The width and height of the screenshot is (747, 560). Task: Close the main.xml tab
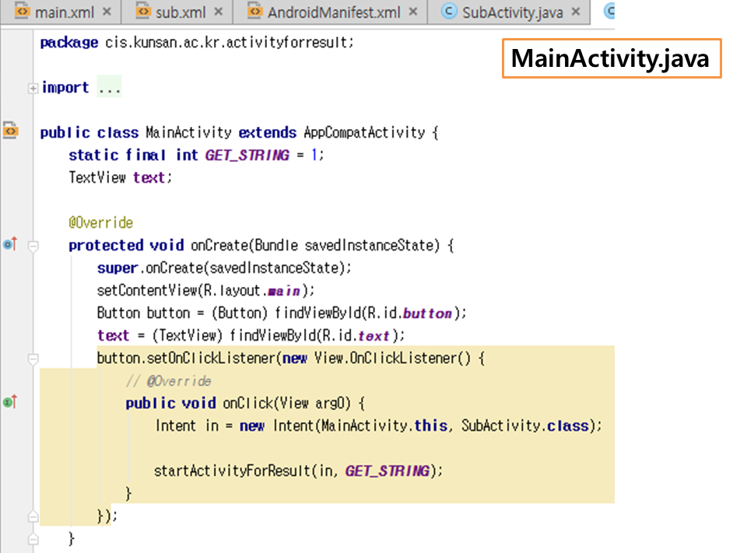tap(107, 12)
